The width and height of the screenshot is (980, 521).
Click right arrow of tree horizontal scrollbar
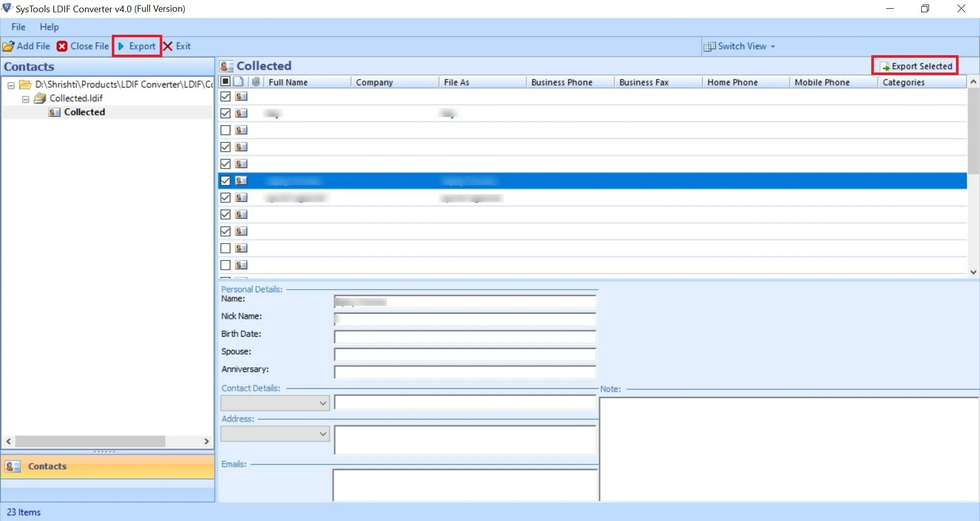click(206, 441)
